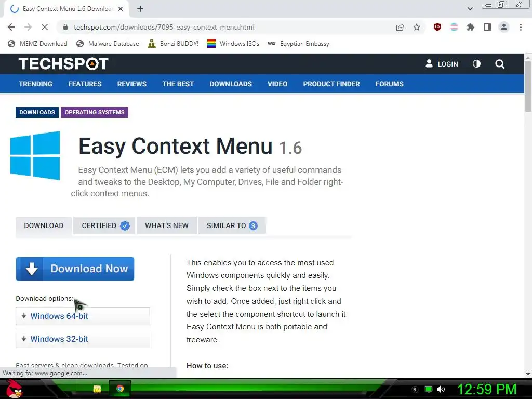This screenshot has width=532, height=399.
Task: Open TRENDING nav menu
Action: pos(36,84)
